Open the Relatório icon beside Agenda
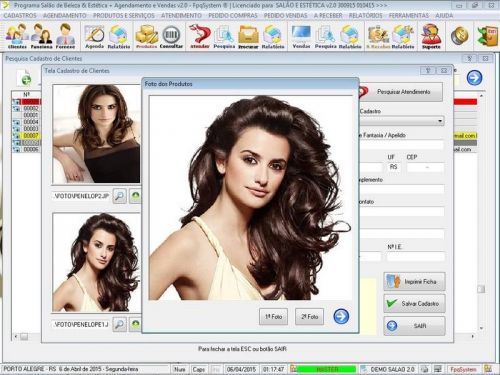The image size is (500, 375). tap(119, 36)
